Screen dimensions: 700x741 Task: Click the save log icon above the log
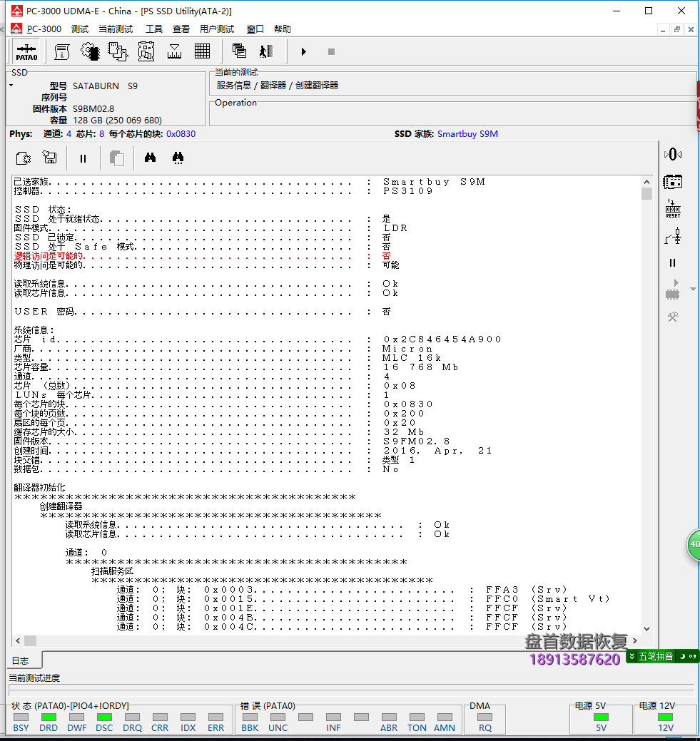50,157
